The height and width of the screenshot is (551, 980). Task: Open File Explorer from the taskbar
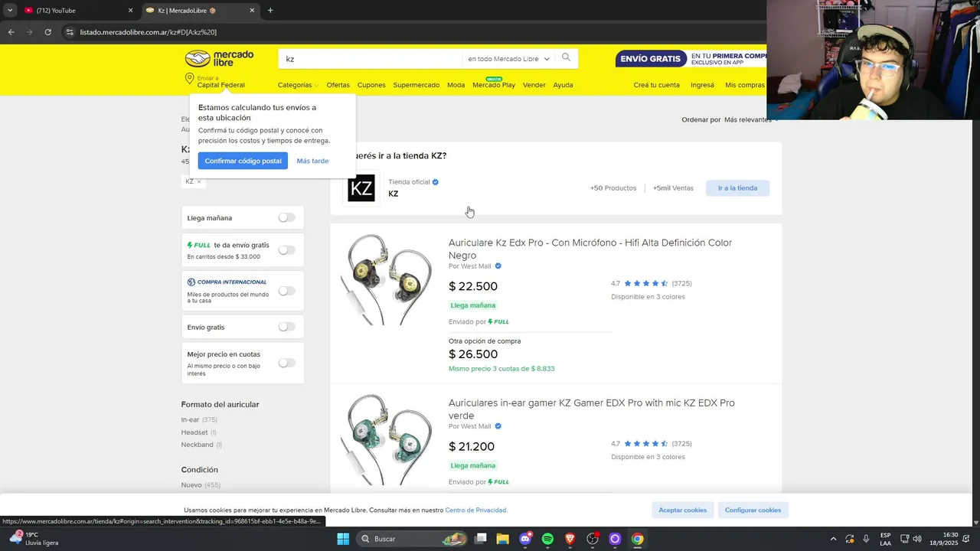point(502,539)
